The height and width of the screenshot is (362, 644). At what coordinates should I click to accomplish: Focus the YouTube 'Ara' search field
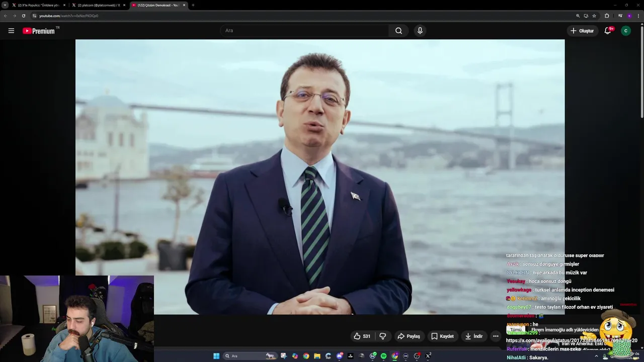(x=304, y=31)
